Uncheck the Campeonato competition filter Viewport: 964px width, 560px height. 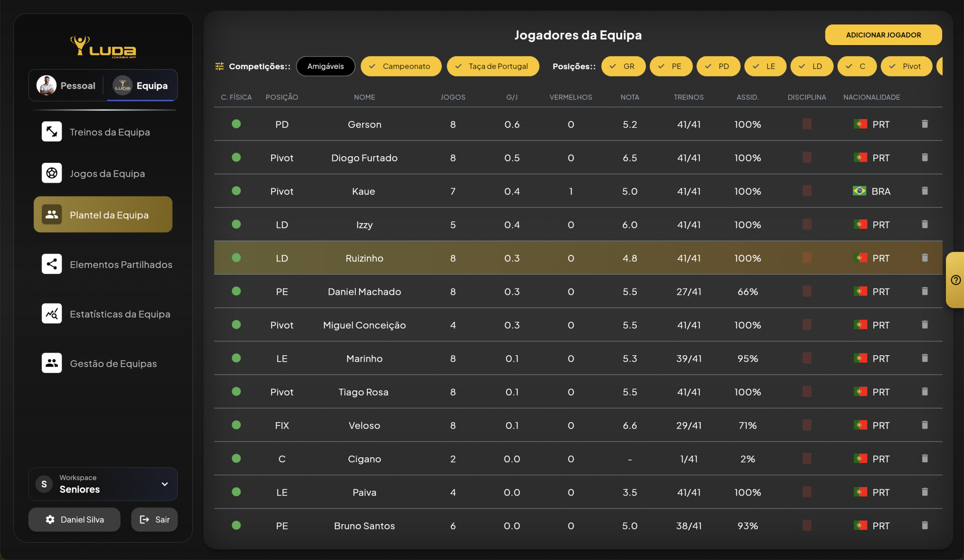[x=401, y=66]
